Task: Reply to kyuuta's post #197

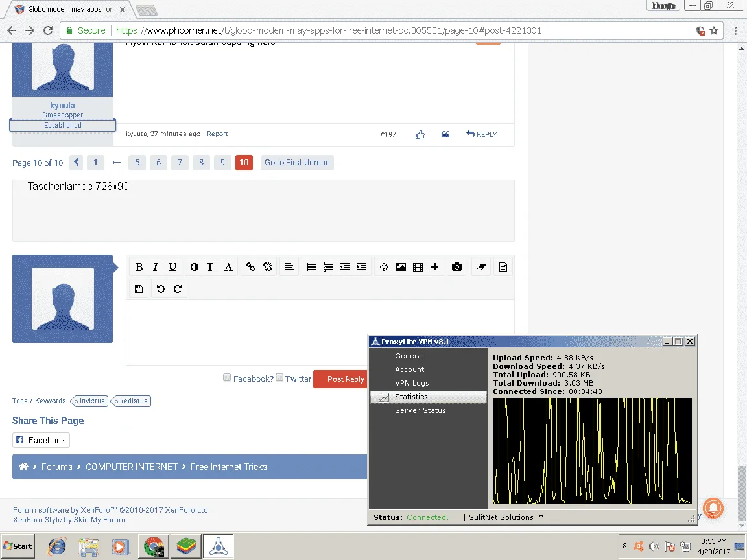Action: [482, 134]
